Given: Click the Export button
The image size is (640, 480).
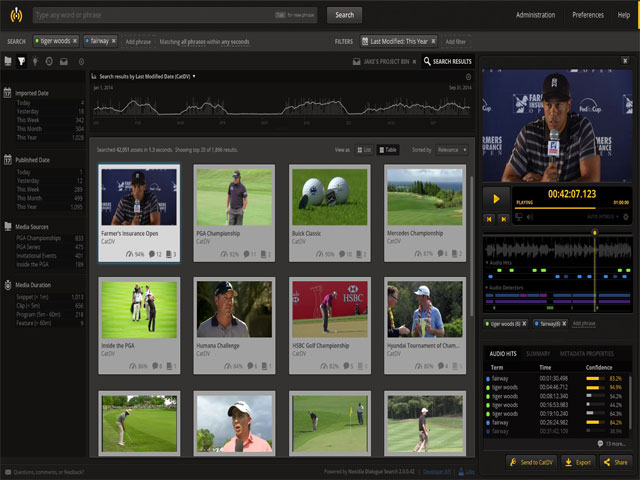Looking at the screenshot, I should coord(578,462).
